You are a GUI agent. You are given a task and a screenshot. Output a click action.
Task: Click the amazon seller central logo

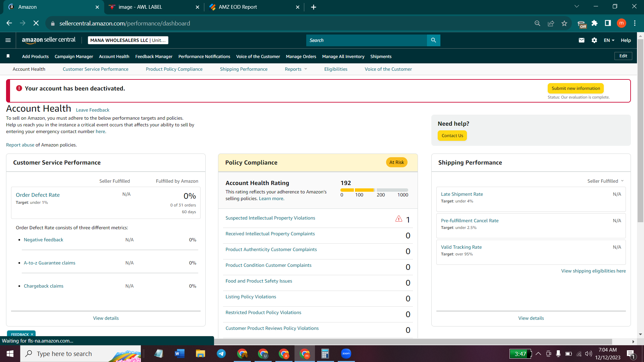[x=49, y=40]
